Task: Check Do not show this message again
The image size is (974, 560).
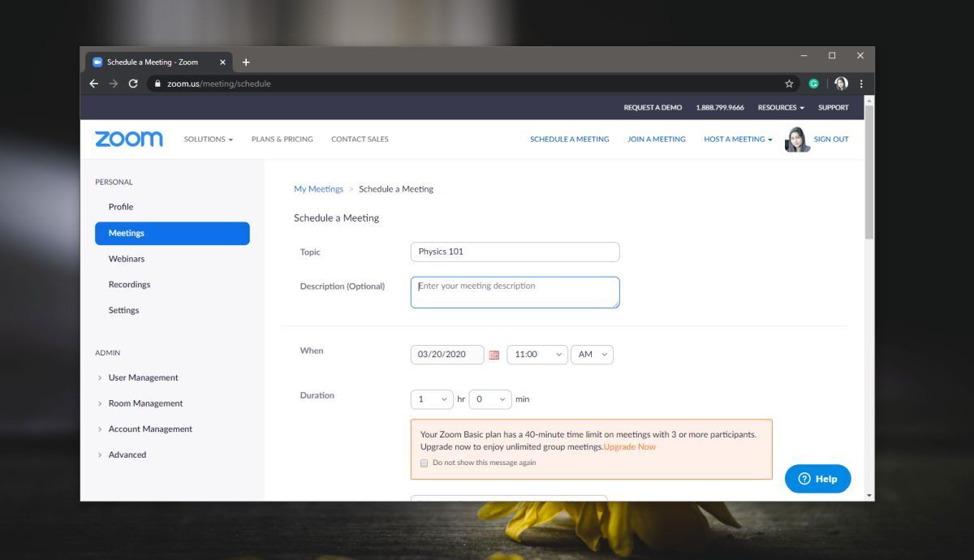Action: coord(424,463)
